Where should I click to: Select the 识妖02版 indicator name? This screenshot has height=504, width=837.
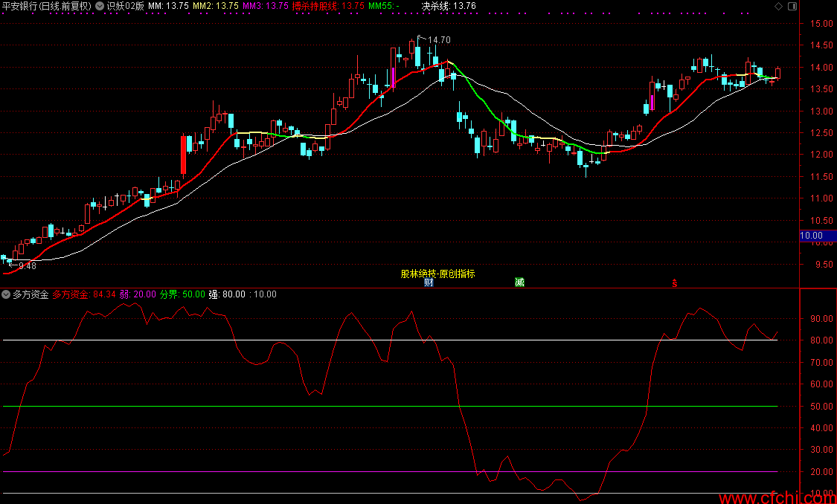tap(126, 7)
